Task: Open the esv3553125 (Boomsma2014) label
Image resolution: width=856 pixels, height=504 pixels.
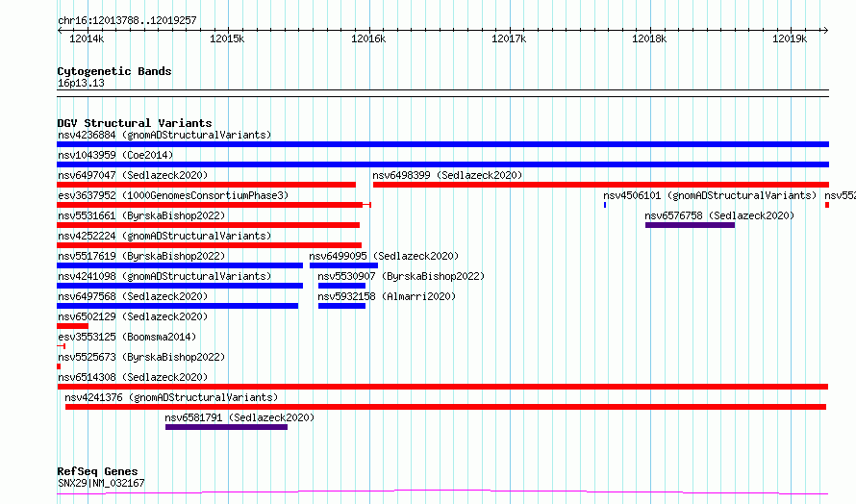Action: [x=127, y=337]
